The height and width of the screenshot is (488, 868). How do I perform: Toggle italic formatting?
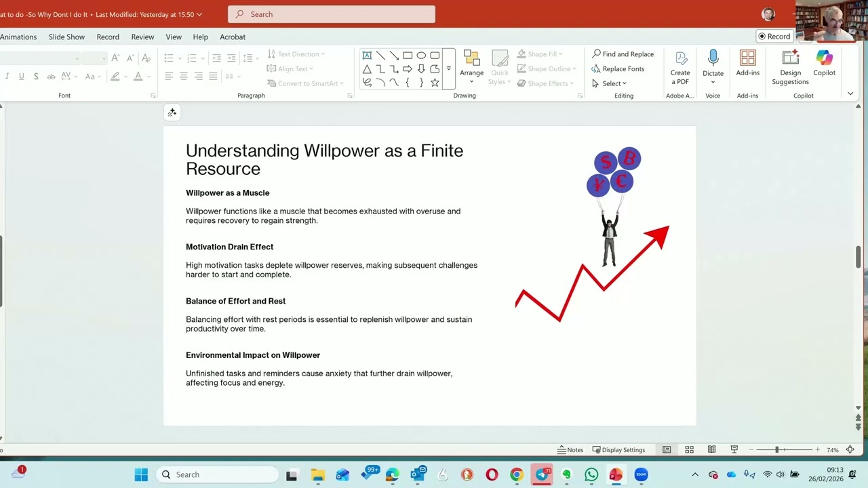tap(7, 77)
